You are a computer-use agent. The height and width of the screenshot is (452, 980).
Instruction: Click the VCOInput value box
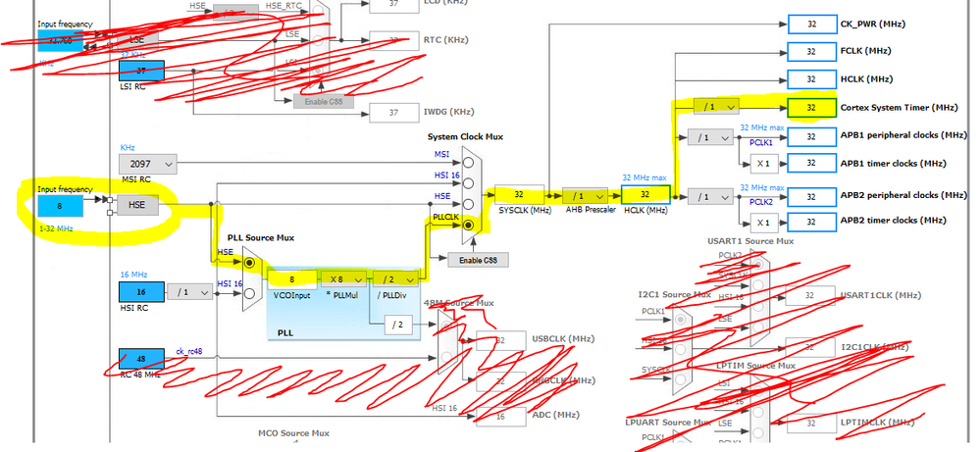[292, 278]
